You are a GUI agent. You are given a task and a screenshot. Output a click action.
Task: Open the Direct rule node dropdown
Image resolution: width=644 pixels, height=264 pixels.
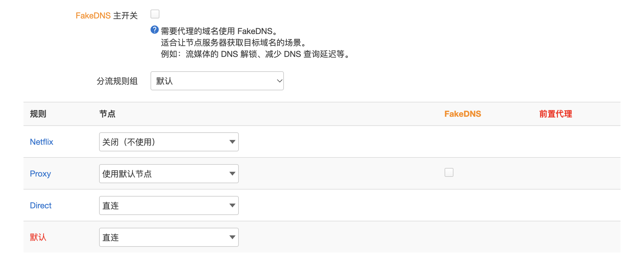tap(169, 205)
